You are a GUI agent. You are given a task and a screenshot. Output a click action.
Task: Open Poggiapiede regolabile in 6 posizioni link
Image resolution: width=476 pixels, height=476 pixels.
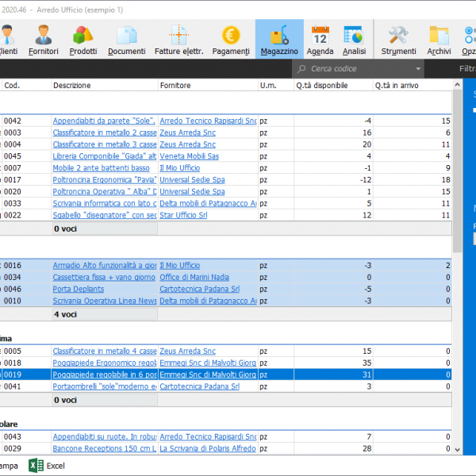tap(105, 375)
